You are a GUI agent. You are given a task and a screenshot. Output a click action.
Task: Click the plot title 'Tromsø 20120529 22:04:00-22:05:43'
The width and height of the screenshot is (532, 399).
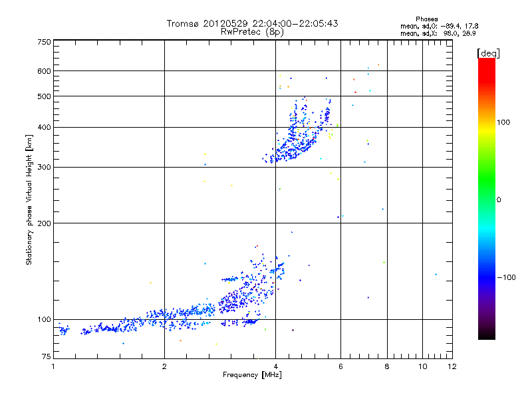[x=252, y=23]
